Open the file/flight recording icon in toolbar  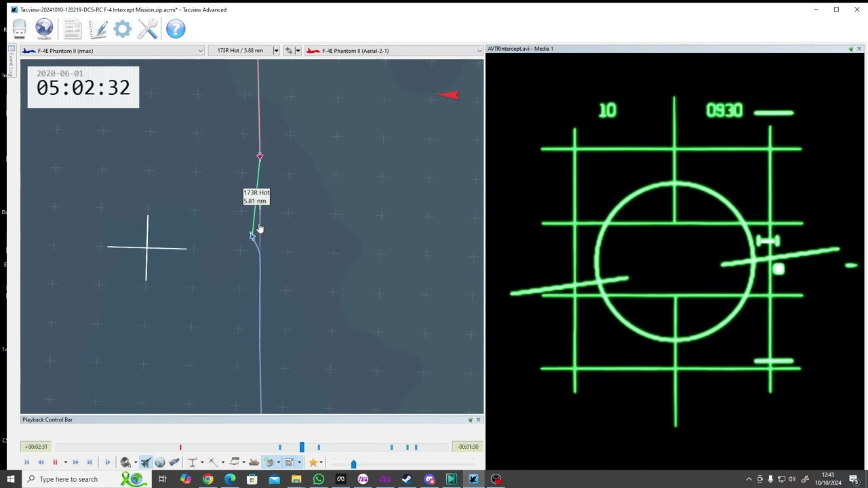20,28
